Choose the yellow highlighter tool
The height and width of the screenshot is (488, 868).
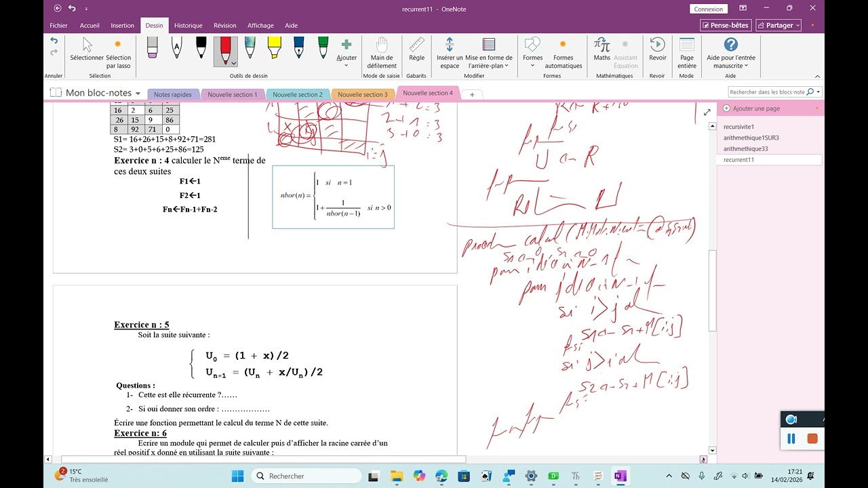pos(274,47)
